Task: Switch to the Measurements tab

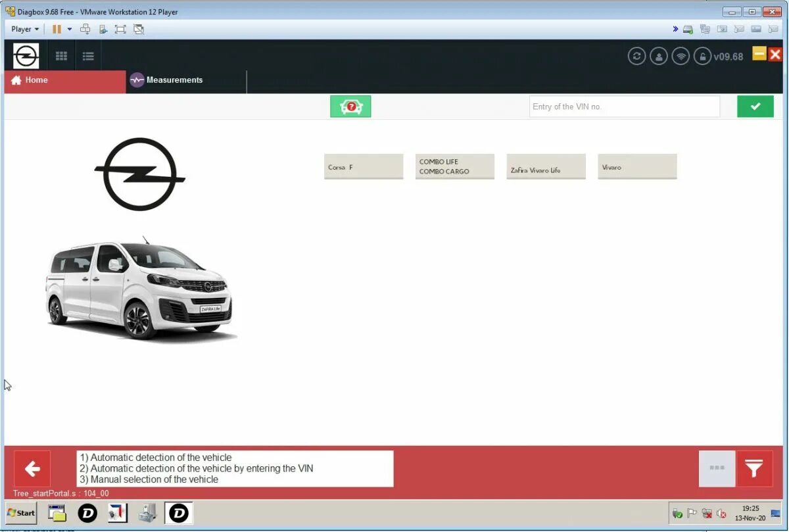Action: pyautogui.click(x=186, y=82)
